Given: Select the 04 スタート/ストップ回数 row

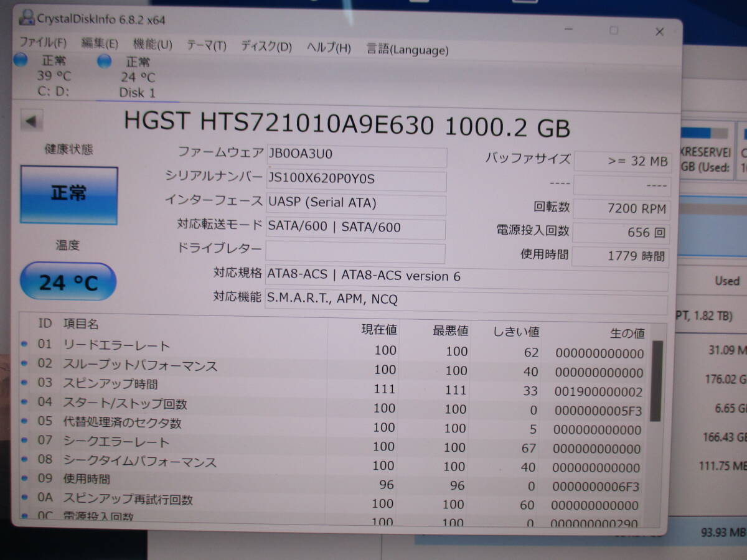Looking at the screenshot, I should (333, 406).
